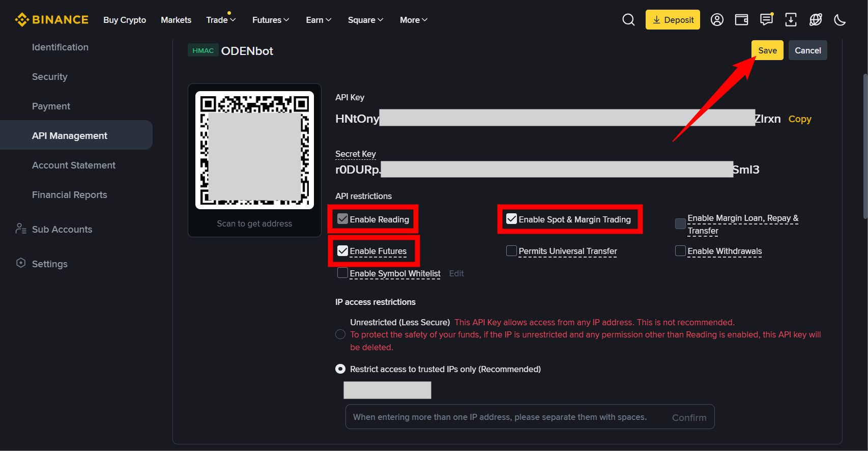Open Account Statement in sidebar
868x451 pixels.
click(x=74, y=165)
